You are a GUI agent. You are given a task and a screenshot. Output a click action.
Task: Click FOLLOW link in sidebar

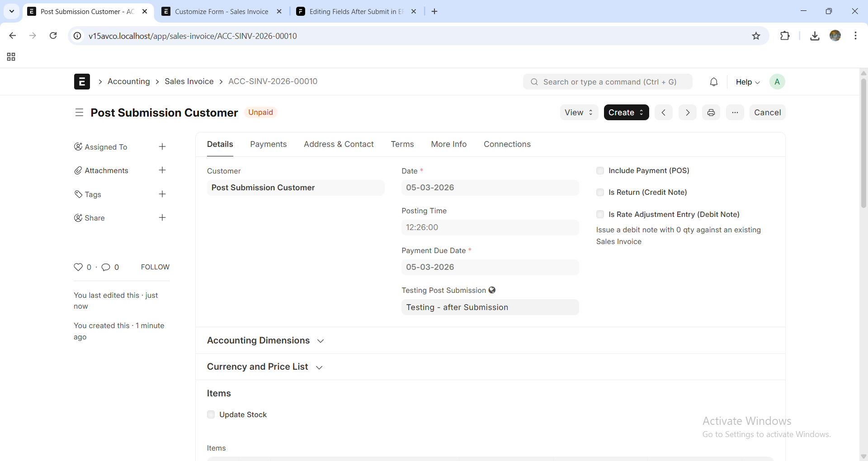(x=155, y=267)
